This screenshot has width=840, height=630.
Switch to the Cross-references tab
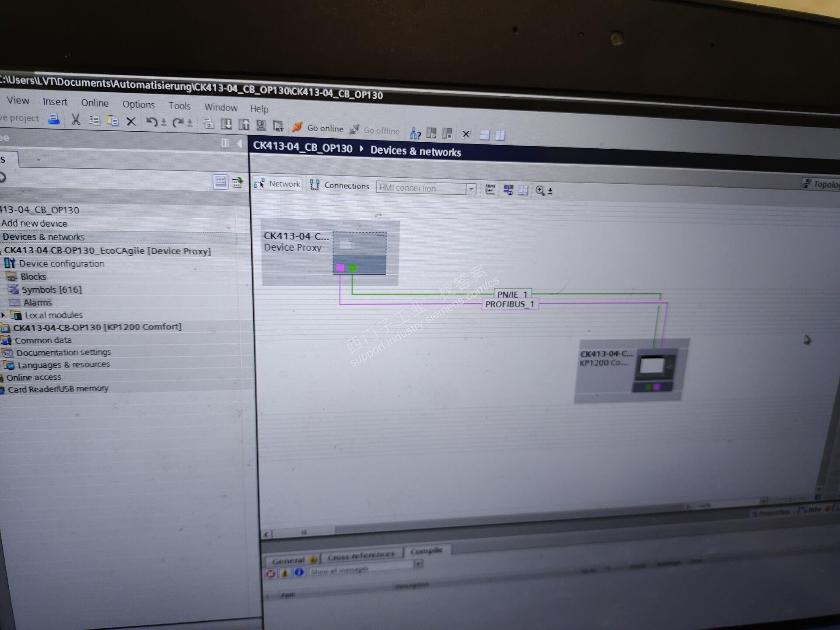point(361,555)
